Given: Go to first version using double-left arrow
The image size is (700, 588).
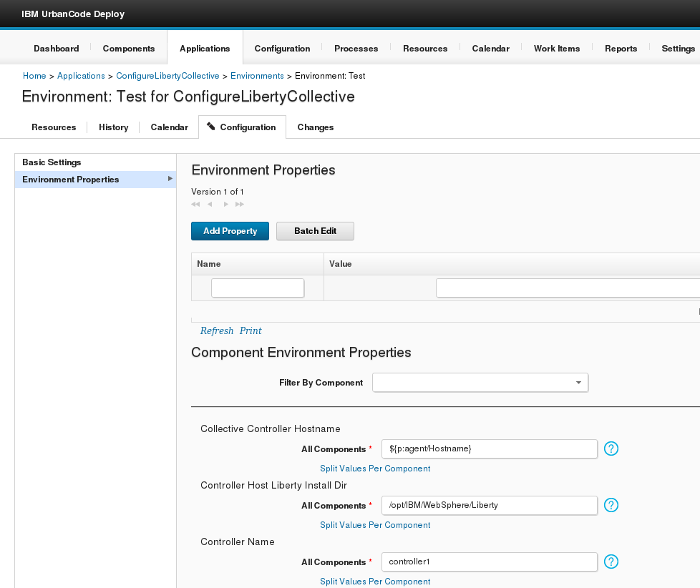Looking at the screenshot, I should [x=195, y=205].
